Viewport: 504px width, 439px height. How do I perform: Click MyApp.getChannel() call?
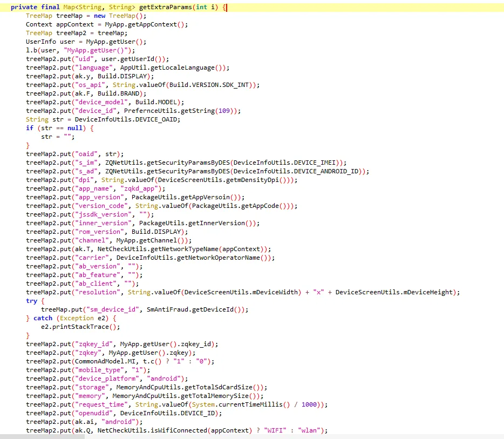pyautogui.click(x=152, y=241)
